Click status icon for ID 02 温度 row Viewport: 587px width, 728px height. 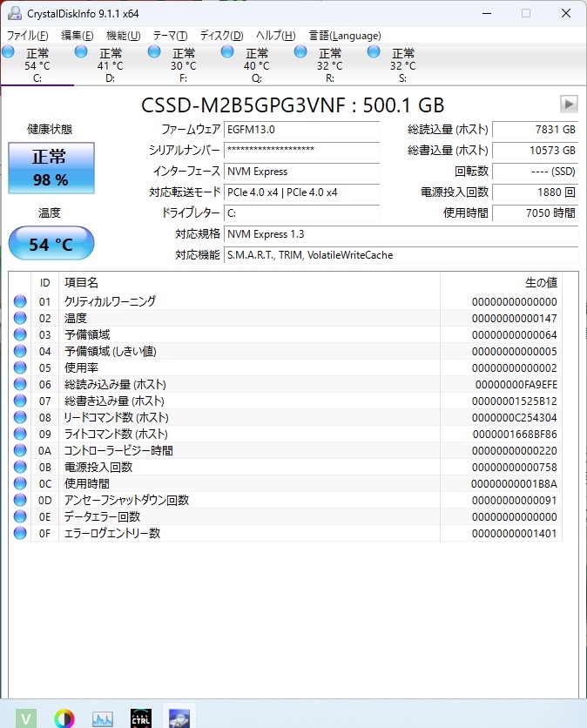[20, 318]
